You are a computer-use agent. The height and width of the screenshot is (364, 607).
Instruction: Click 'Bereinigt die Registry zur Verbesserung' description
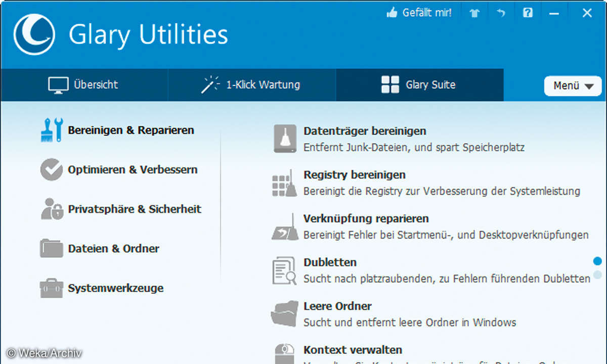tap(442, 192)
